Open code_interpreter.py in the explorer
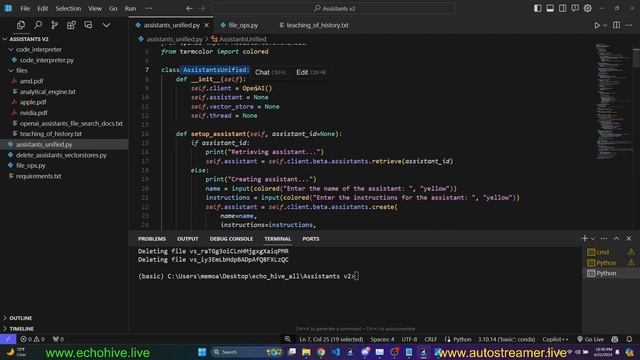640x360 pixels. pyautogui.click(x=47, y=60)
